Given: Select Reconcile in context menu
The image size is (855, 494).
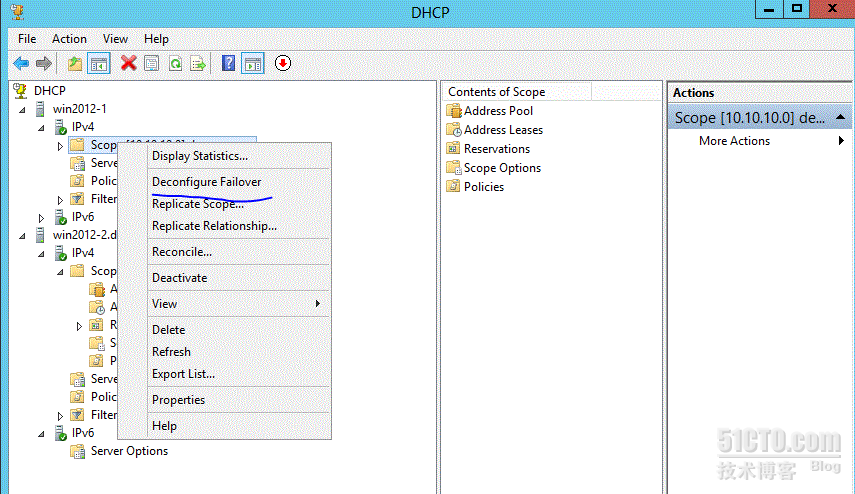Looking at the screenshot, I should click(239, 252).
